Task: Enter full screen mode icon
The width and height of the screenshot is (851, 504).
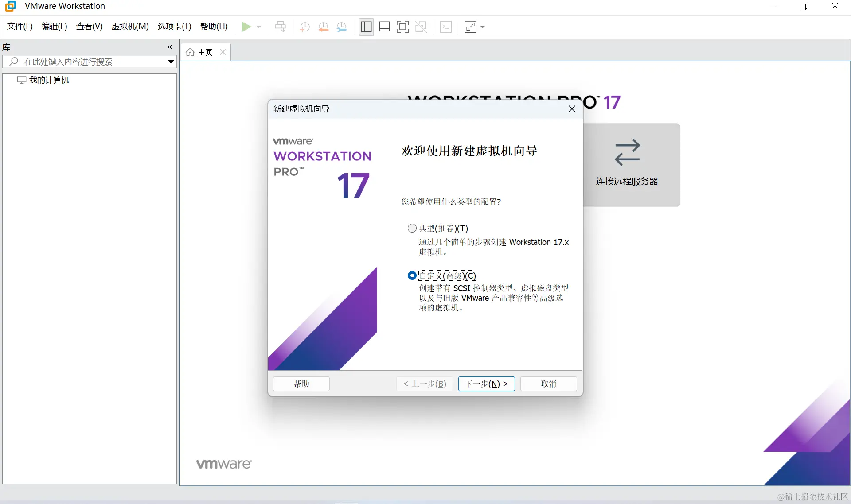Action: tap(402, 27)
